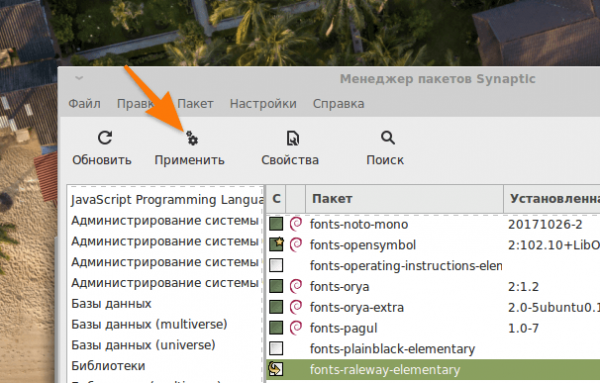Select the fonts-plainblack-elementary package name

pyautogui.click(x=392, y=349)
